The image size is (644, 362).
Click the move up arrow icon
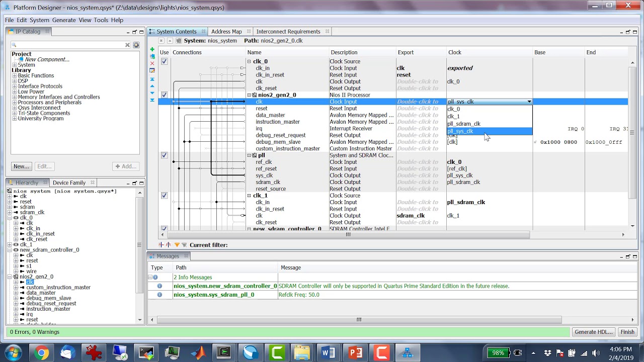coord(152,86)
